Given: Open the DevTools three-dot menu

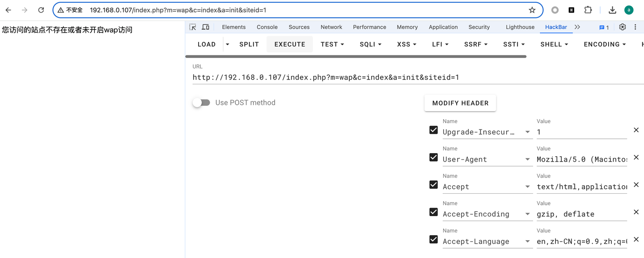Looking at the screenshot, I should [x=636, y=27].
